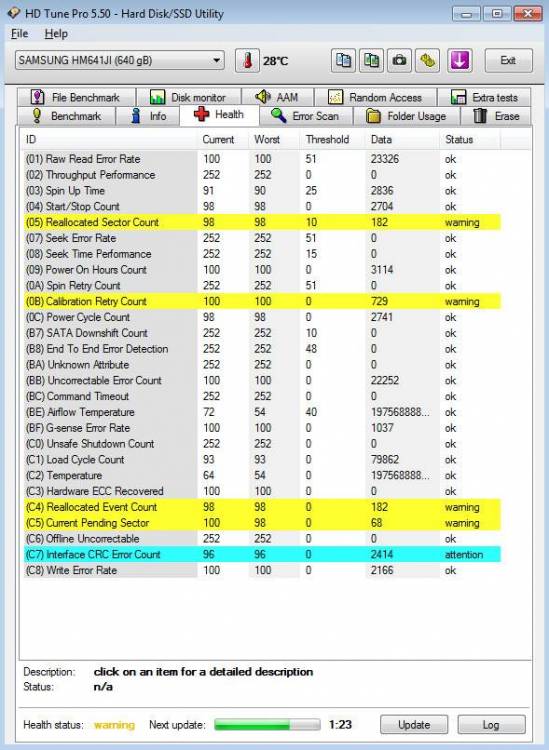
Task: Copy info to clipboard icon
Action: pyautogui.click(x=343, y=61)
